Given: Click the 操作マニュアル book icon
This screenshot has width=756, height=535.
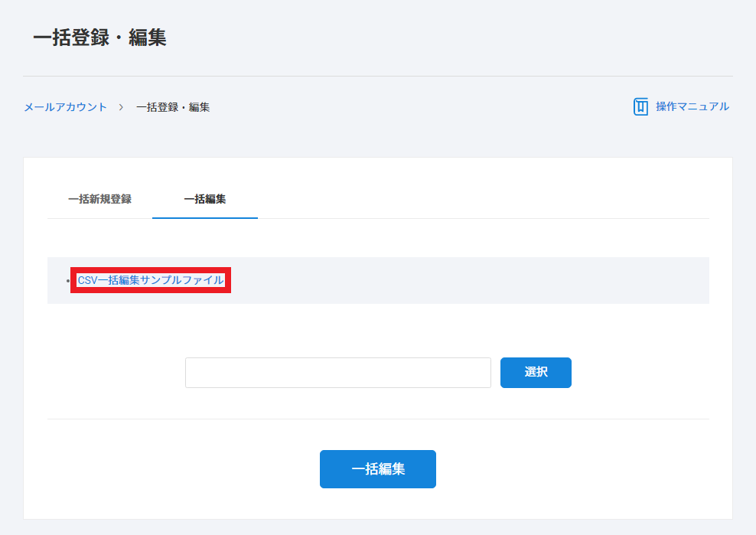Looking at the screenshot, I should tap(640, 106).
